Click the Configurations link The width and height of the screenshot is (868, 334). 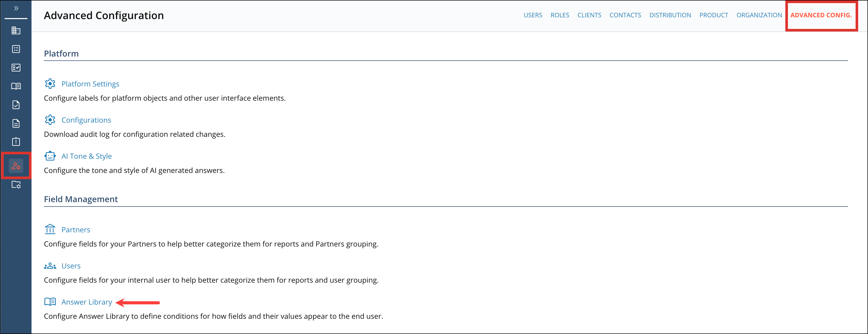click(86, 120)
